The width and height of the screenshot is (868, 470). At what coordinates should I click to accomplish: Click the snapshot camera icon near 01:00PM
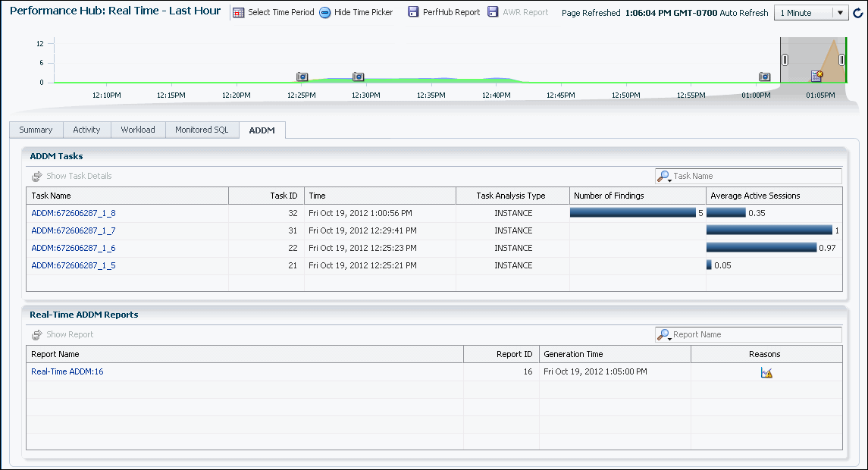(x=764, y=76)
